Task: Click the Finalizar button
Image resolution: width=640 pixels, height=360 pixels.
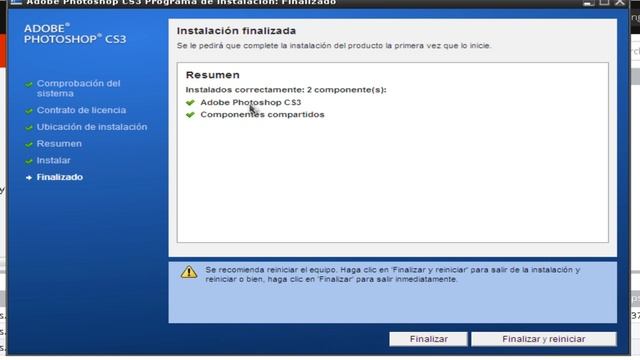Action: [x=428, y=339]
